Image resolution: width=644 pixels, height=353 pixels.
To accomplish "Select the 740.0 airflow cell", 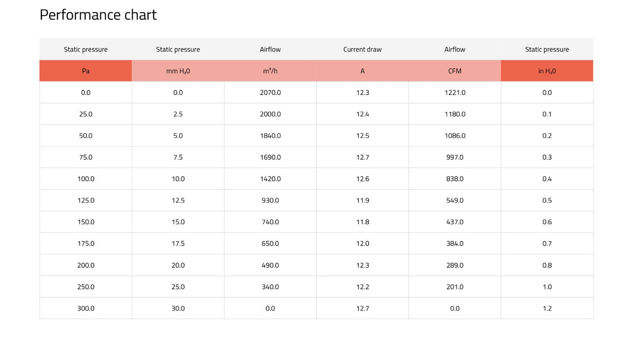I will 271,222.
